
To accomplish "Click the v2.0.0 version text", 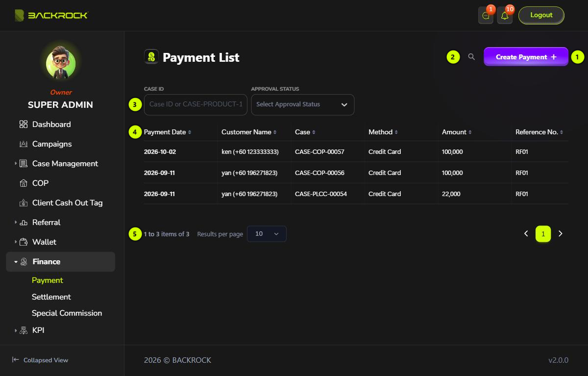I will coord(558,360).
